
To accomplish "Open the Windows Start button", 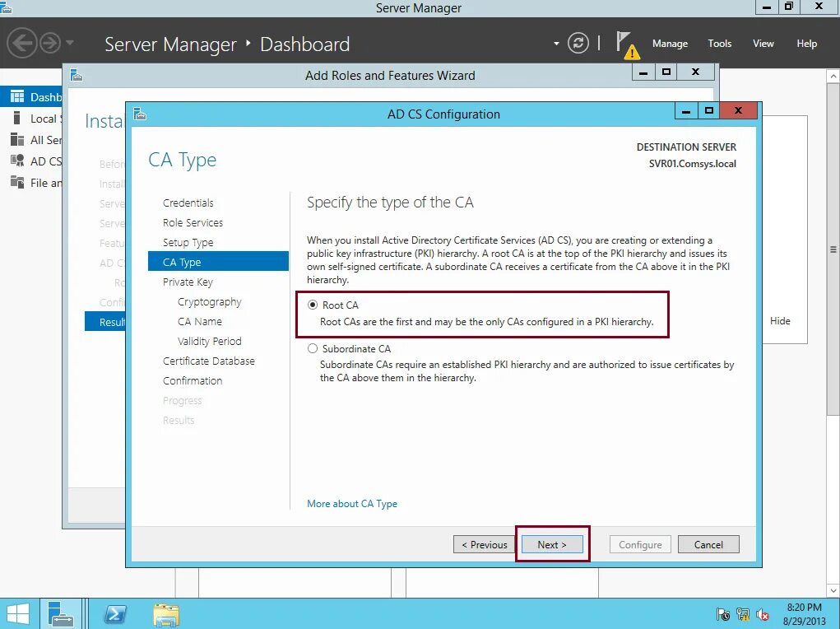I will [x=17, y=613].
